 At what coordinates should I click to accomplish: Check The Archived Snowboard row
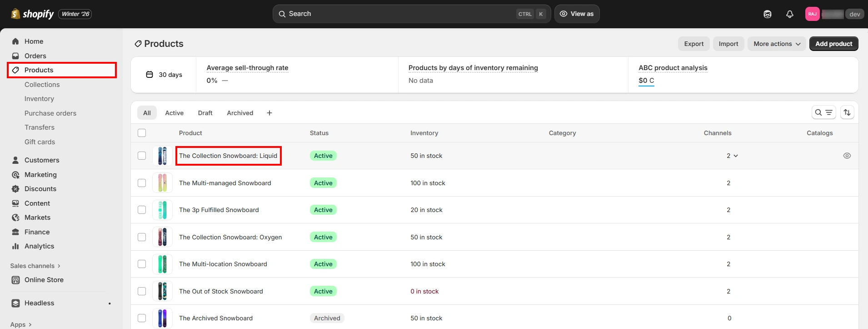[142, 318]
